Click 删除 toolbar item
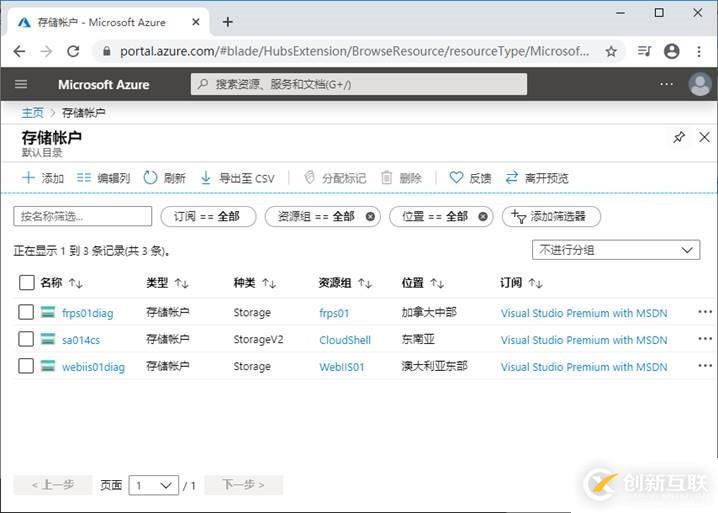Image resolution: width=718 pixels, height=513 pixels. point(401,178)
